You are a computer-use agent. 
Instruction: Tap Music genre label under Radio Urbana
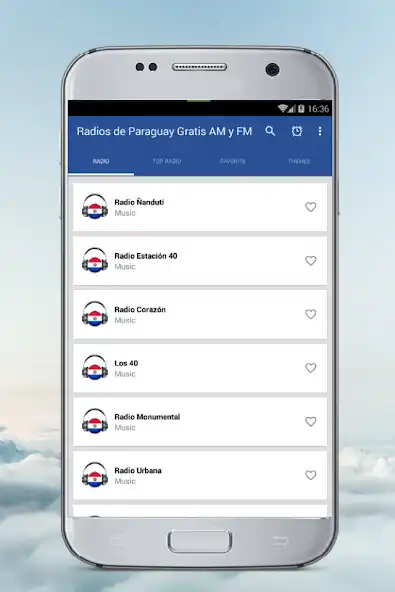125,481
